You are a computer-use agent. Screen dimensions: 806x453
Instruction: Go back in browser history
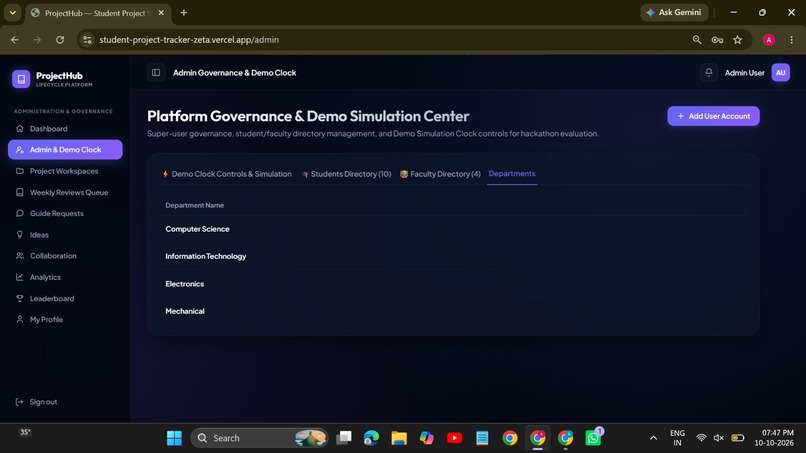click(14, 40)
